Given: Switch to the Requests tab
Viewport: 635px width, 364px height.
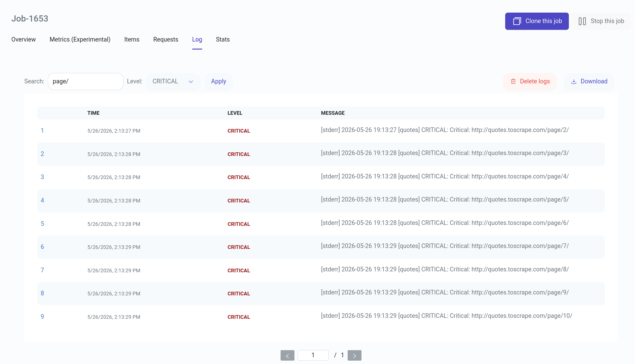Looking at the screenshot, I should (x=166, y=39).
